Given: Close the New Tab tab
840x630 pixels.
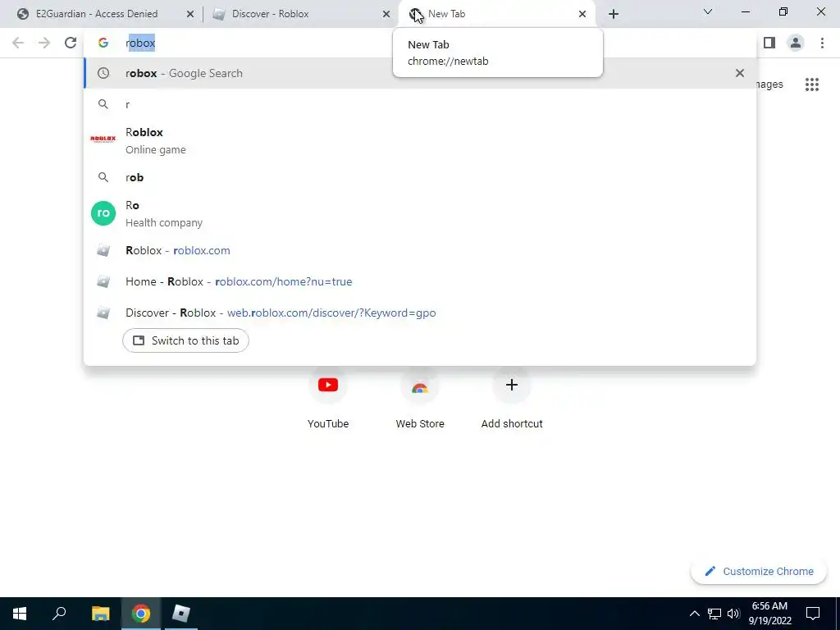Looking at the screenshot, I should pyautogui.click(x=582, y=14).
